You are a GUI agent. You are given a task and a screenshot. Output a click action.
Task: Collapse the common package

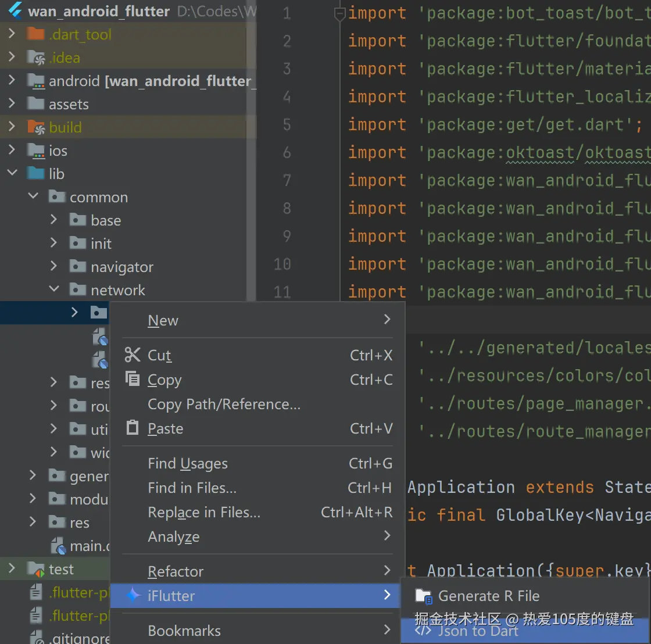pyautogui.click(x=33, y=195)
